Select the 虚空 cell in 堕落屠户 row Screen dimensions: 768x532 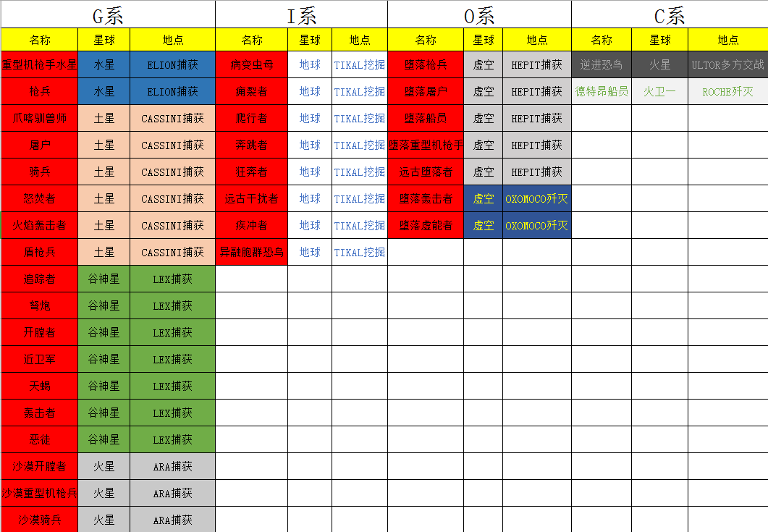(x=483, y=92)
